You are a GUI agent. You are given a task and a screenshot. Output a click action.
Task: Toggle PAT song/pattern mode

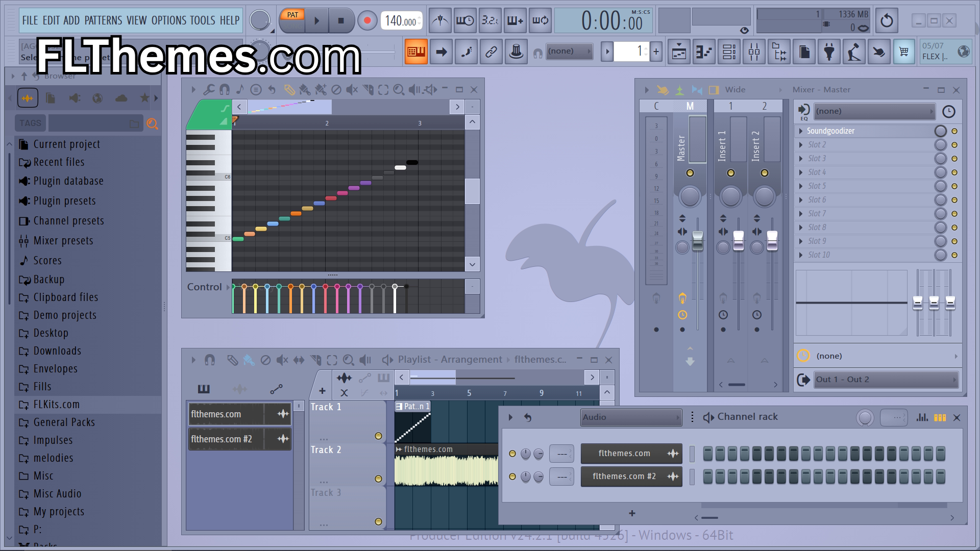click(292, 15)
